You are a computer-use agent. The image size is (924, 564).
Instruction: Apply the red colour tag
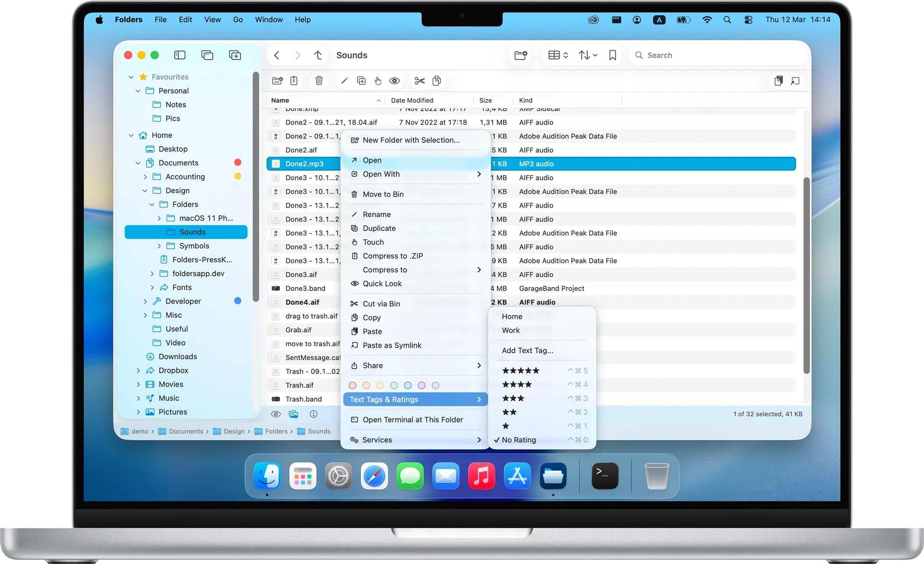coord(353,385)
